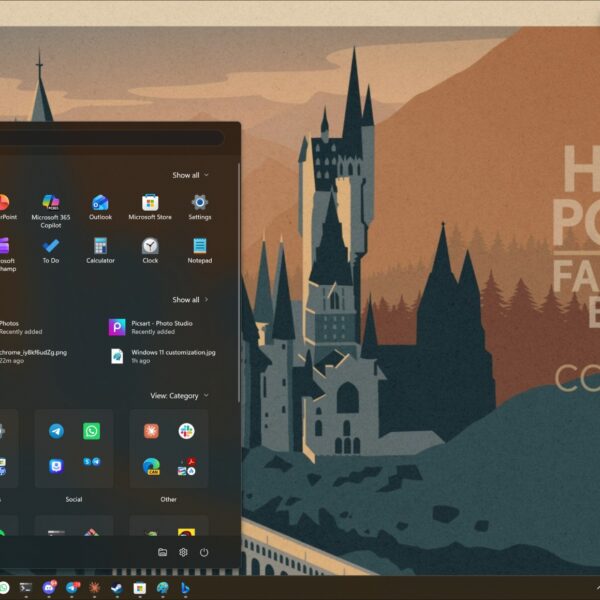Open the blue chat-face app in Social folder
This screenshot has width=600, height=600.
pos(56,466)
